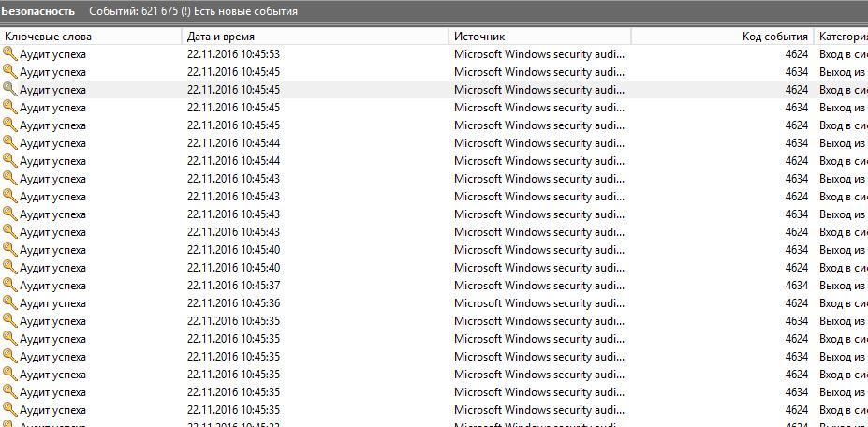Image resolution: width=868 pixels, height=427 pixels.
Task: Click the date cell '22.11.2016 10:45:37'
Action: point(233,286)
